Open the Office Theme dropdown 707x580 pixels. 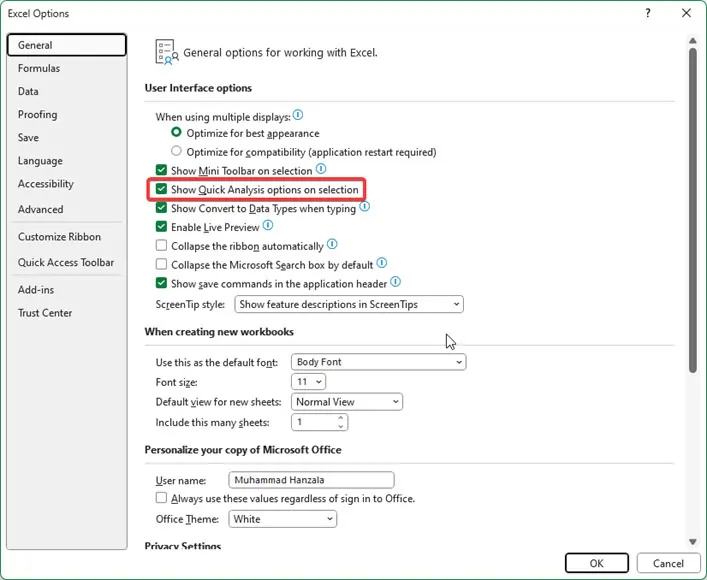pos(282,519)
